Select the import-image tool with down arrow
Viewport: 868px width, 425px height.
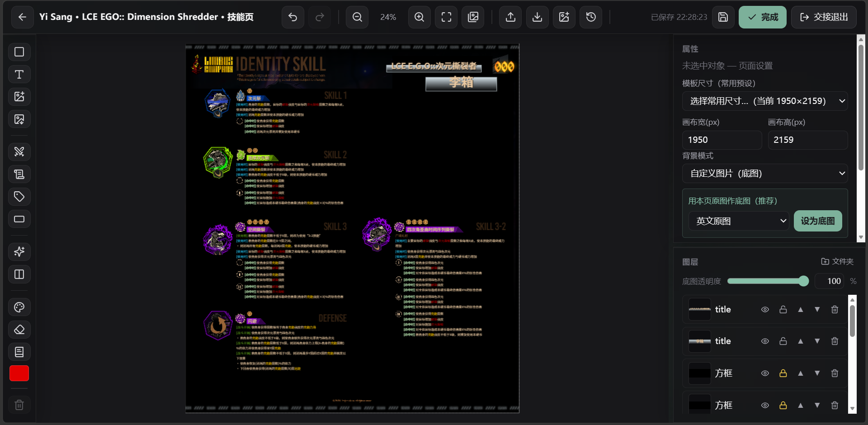(19, 119)
